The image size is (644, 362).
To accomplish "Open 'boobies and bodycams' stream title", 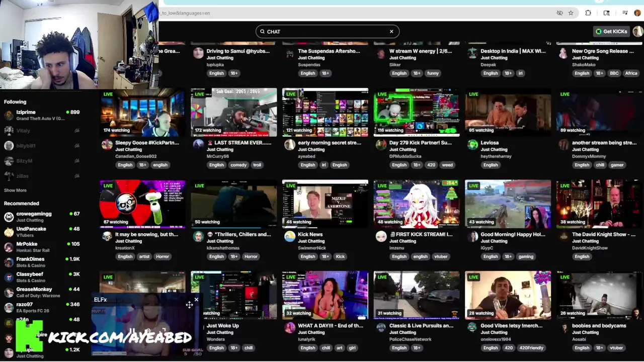I will click(599, 326).
